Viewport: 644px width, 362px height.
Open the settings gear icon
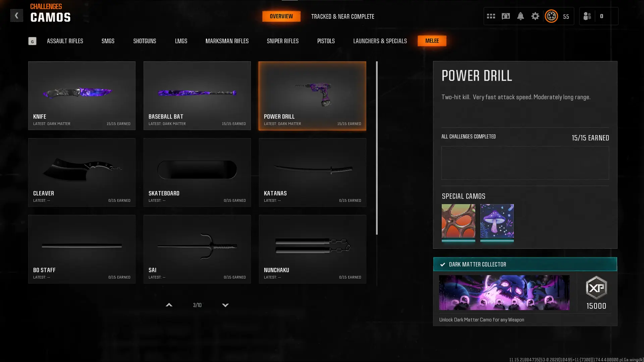pyautogui.click(x=535, y=16)
